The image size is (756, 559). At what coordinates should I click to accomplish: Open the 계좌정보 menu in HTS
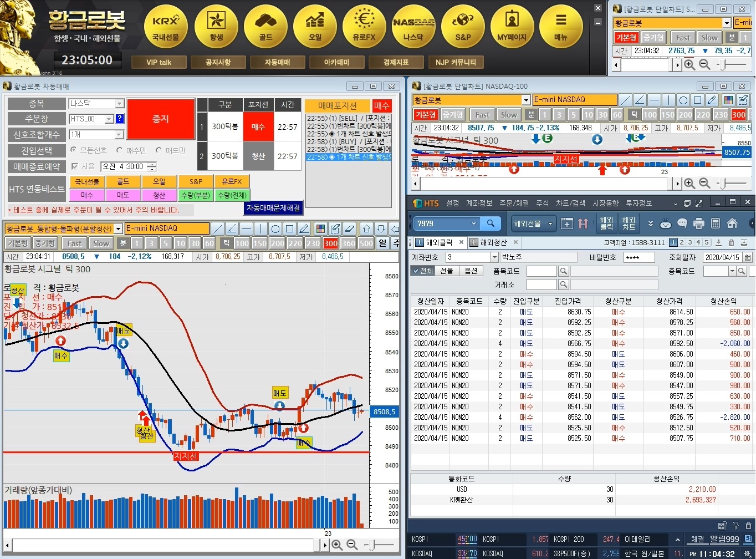coord(479,204)
